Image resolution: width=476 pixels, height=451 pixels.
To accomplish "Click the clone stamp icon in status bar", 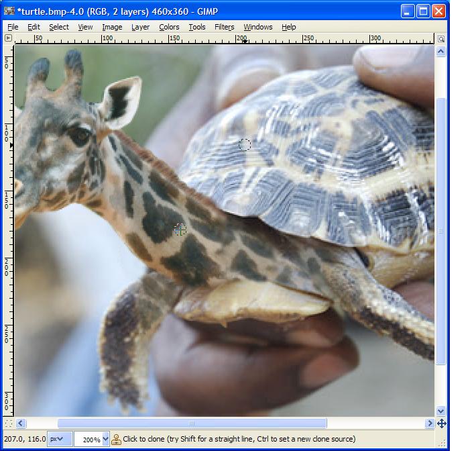I will coord(116,440).
